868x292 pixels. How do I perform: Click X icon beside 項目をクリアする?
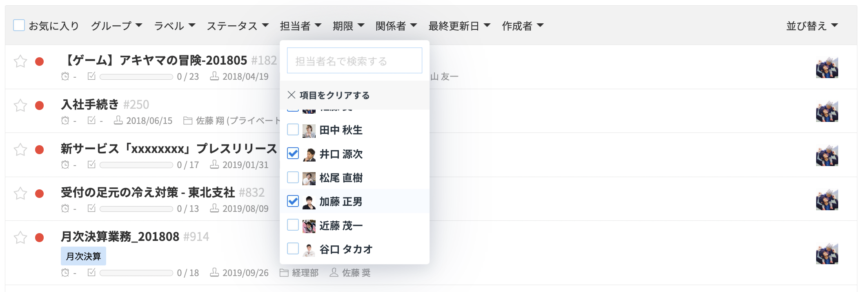point(292,95)
